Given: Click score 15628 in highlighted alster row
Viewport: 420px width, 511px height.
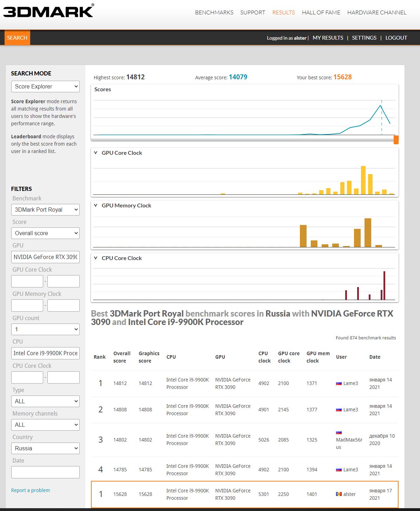Looking at the screenshot, I should coord(120,494).
